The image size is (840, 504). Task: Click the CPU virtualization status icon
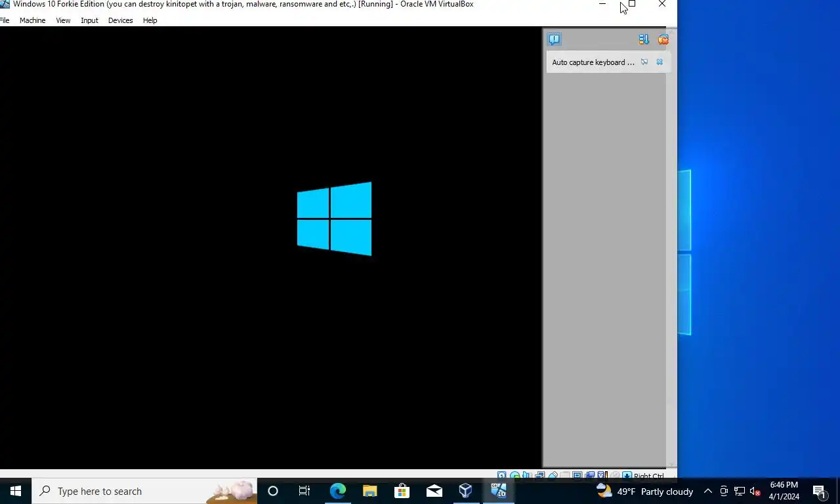602,476
